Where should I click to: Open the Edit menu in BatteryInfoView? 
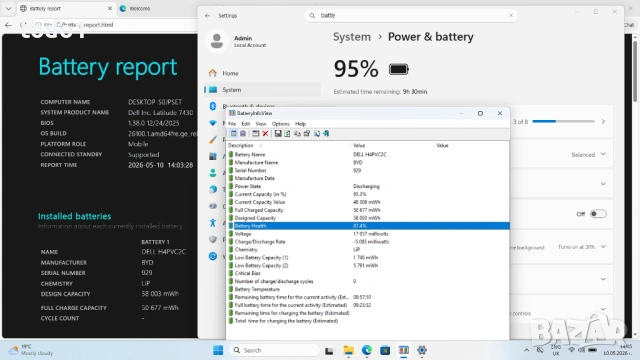point(246,124)
